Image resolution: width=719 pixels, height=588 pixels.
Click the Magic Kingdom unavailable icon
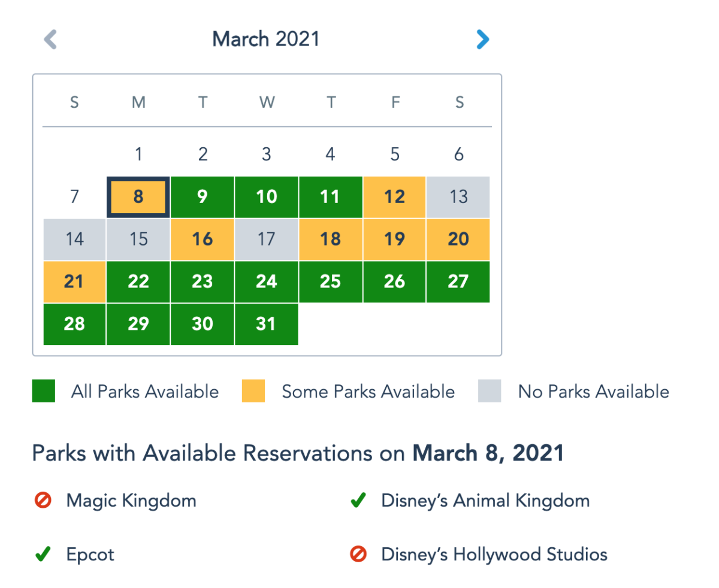tap(43, 500)
